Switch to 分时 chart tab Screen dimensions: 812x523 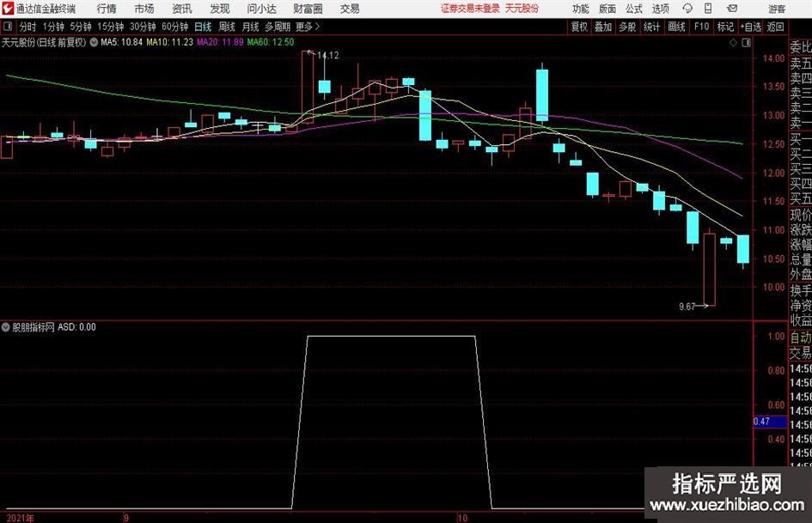coord(27,27)
